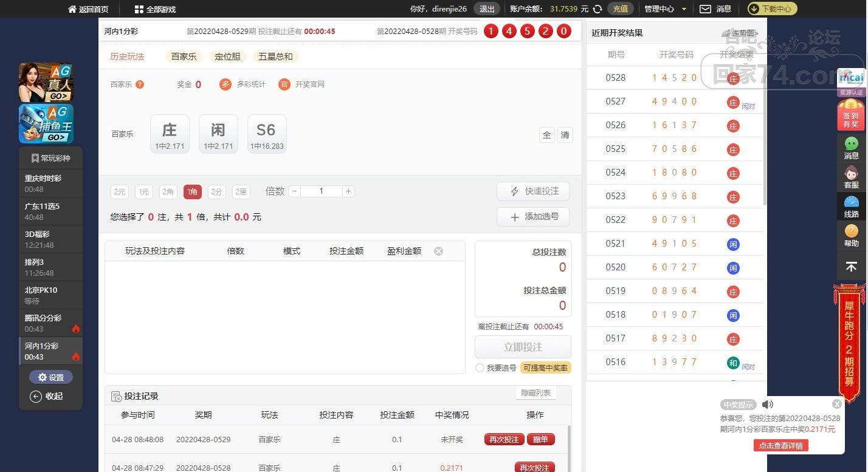Enable the 我要追号 radio option
This screenshot has width=868, height=472.
click(x=480, y=368)
